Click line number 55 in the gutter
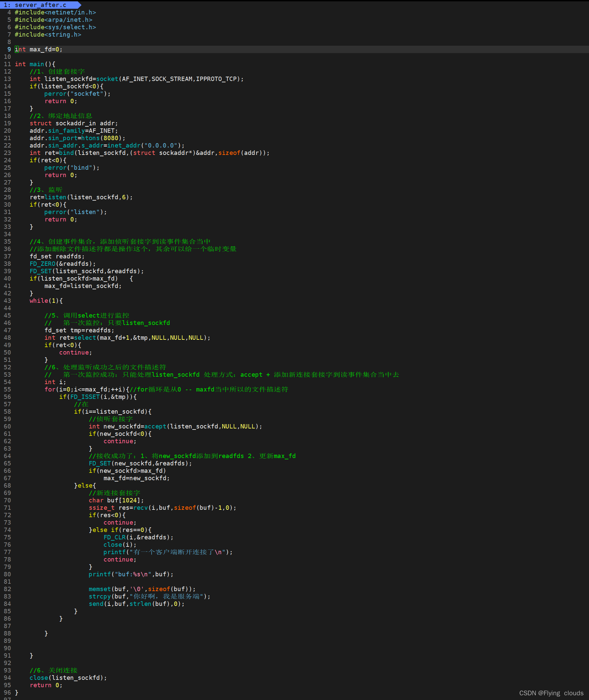 7,389
